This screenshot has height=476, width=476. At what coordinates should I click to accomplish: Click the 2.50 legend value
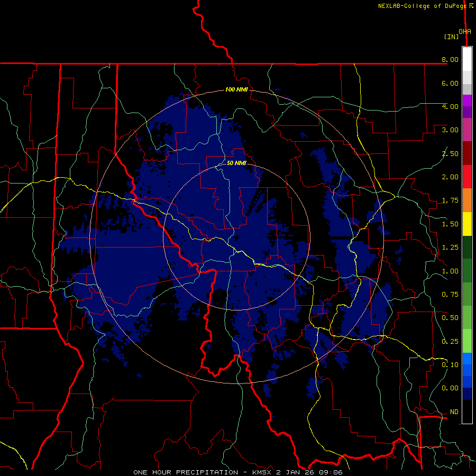click(450, 153)
